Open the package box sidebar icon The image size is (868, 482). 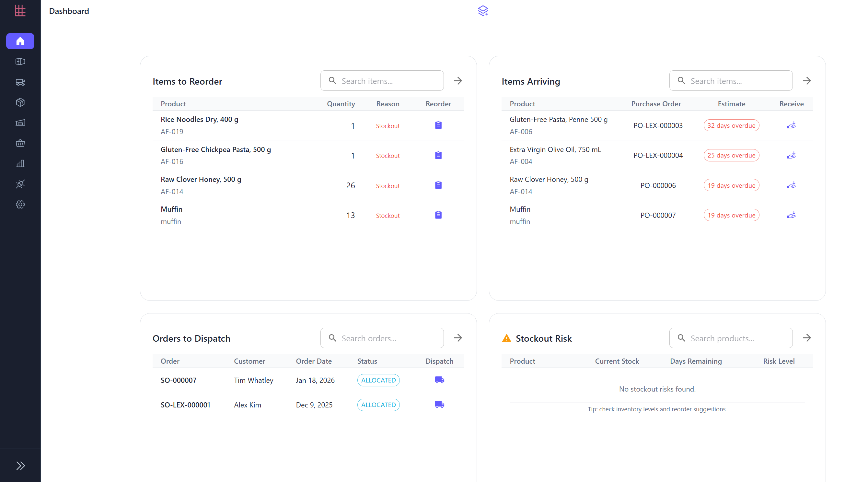coord(20,102)
